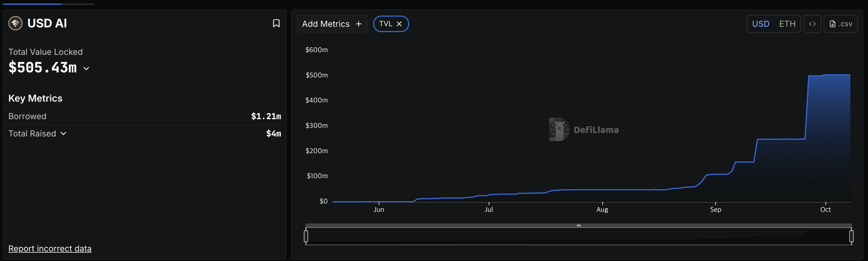Click the USD AI title text
Screen dimensions: 868x261
47,23
